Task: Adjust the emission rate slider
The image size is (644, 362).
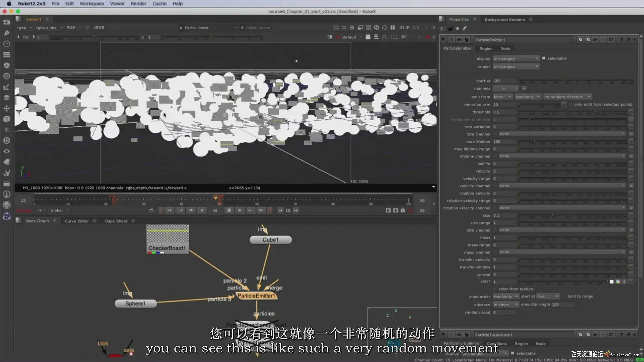Action: pyautogui.click(x=539, y=105)
